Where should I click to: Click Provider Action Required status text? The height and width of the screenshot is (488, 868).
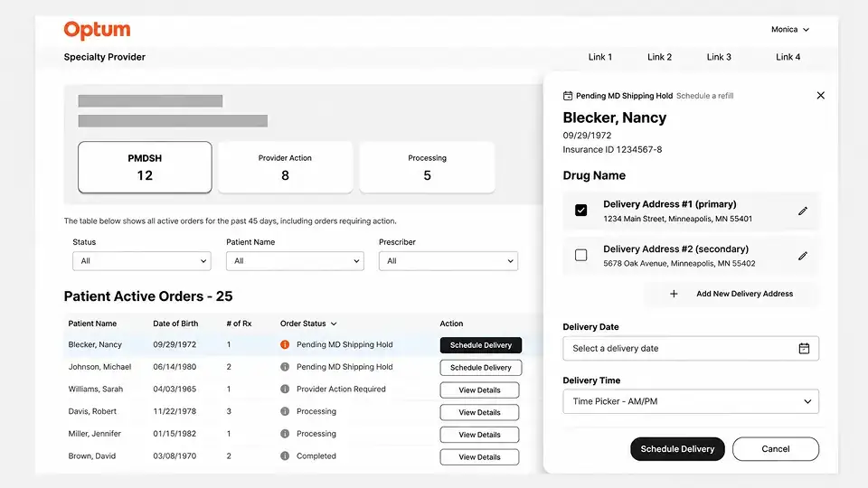click(x=341, y=389)
